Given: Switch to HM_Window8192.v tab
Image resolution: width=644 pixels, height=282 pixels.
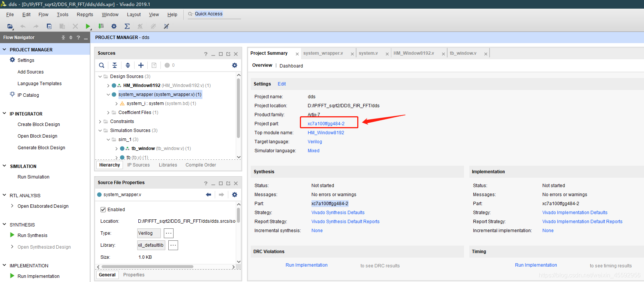Looking at the screenshot, I should point(414,53).
